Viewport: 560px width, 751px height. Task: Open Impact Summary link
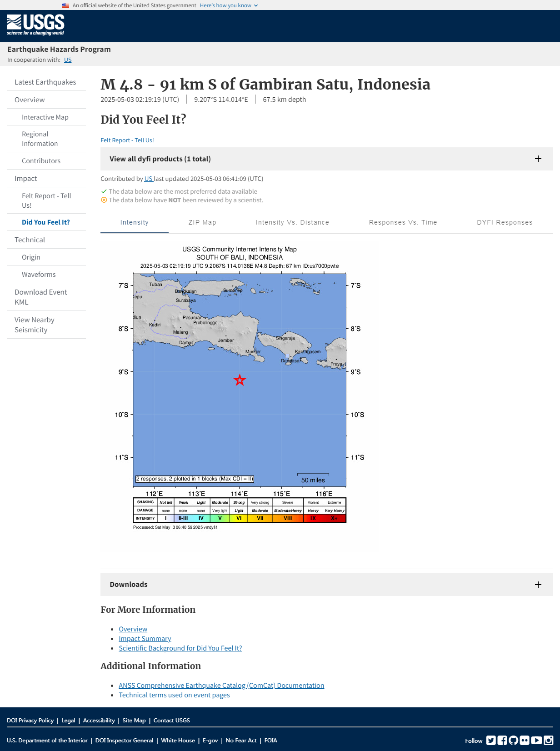pos(145,638)
